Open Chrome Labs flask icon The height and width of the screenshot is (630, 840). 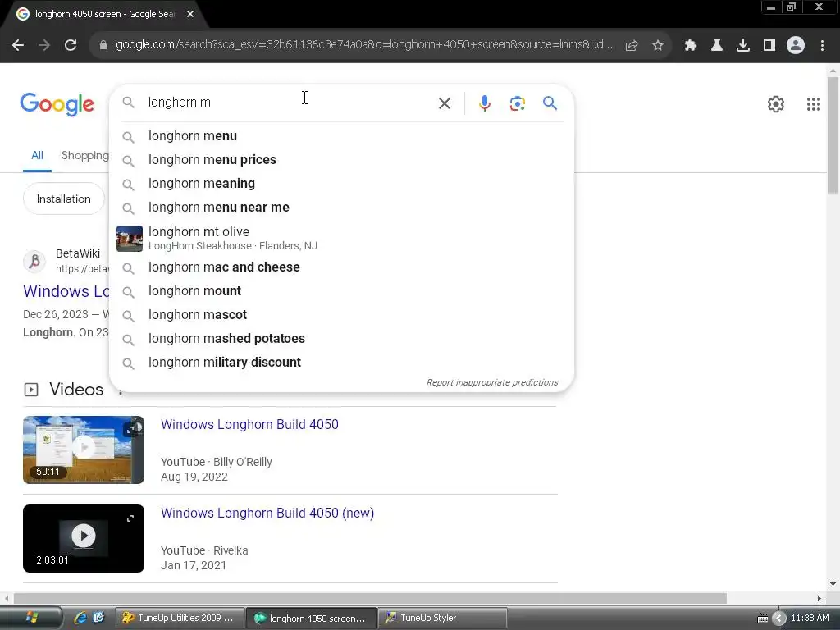tap(717, 46)
